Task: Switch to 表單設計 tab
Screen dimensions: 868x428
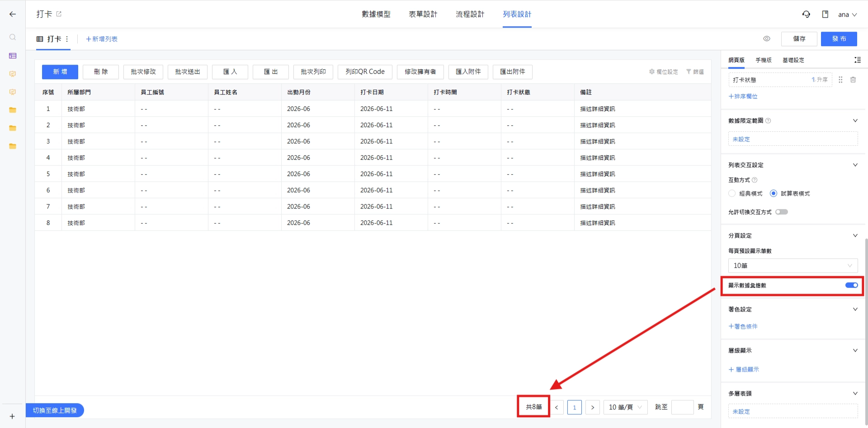Action: (423, 14)
